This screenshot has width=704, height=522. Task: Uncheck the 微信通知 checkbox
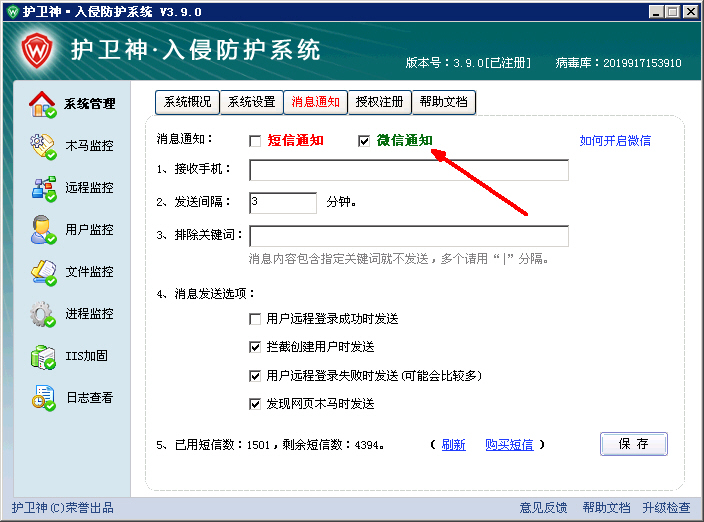pos(364,141)
